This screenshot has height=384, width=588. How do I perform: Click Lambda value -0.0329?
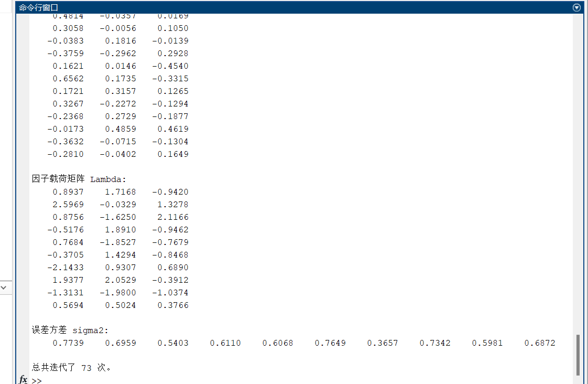pyautogui.click(x=118, y=205)
